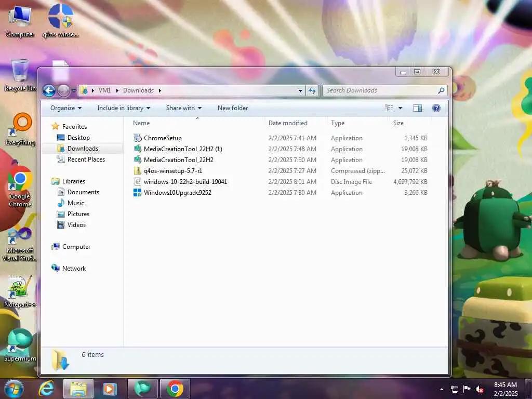532x399 pixels.
Task: Click the Search Downloads field
Action: (384, 90)
